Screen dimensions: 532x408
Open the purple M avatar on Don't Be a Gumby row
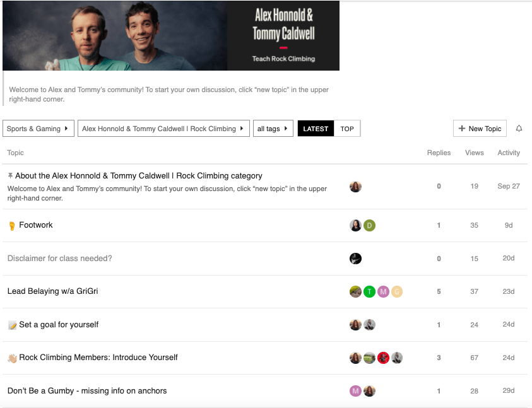pyautogui.click(x=355, y=391)
